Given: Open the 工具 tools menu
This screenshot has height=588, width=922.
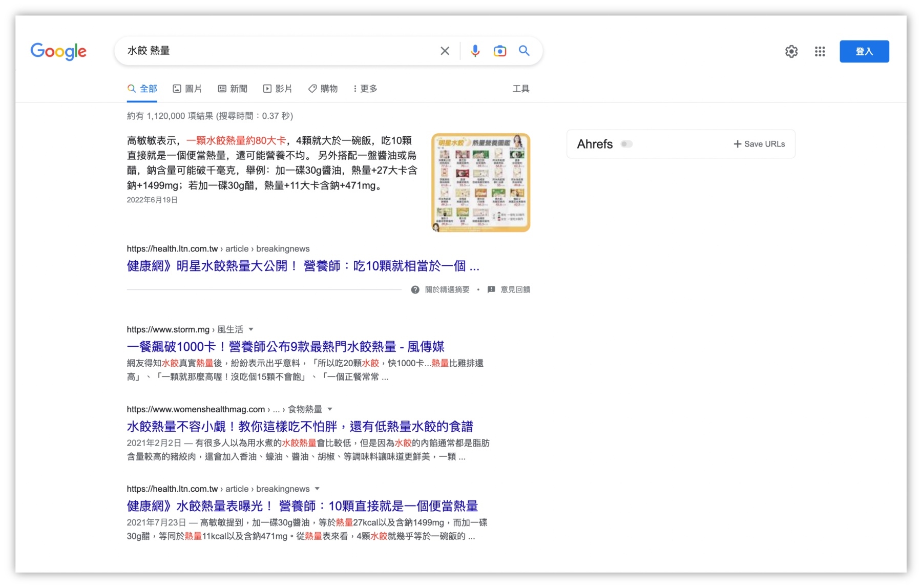Looking at the screenshot, I should [521, 88].
